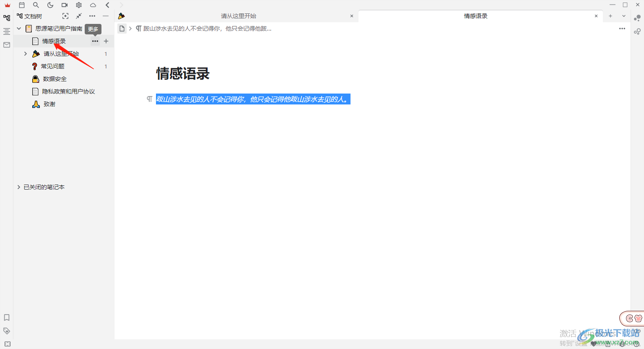Click highlighted paragraph 跋山涉水去见的人不会记得你
This screenshot has height=349, width=644.
253,99
